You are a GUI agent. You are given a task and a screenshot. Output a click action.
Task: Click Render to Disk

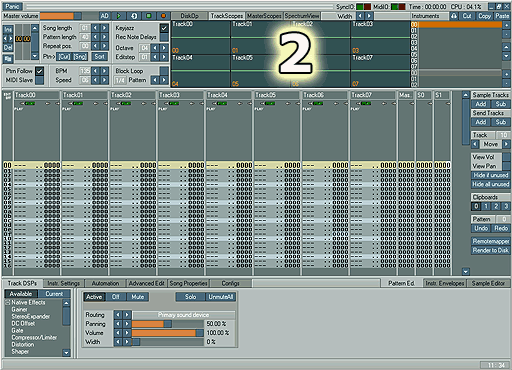pos(490,250)
